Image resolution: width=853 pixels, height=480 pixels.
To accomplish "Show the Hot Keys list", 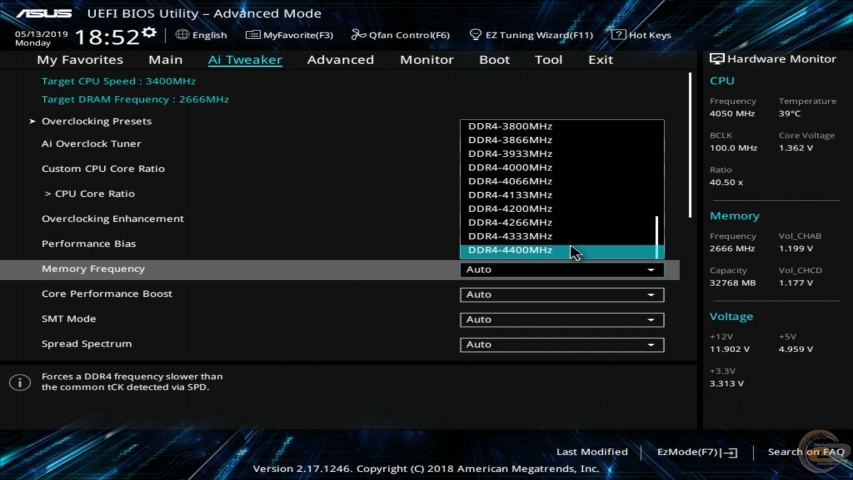I will (650, 35).
